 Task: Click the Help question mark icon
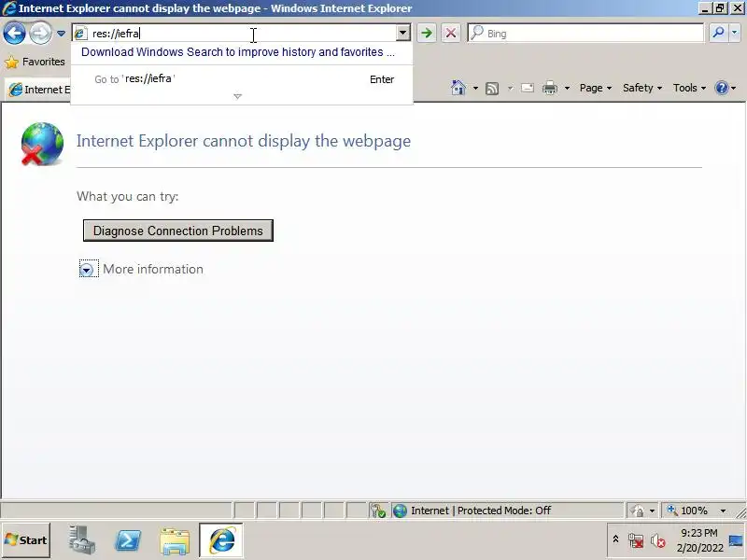pos(721,88)
